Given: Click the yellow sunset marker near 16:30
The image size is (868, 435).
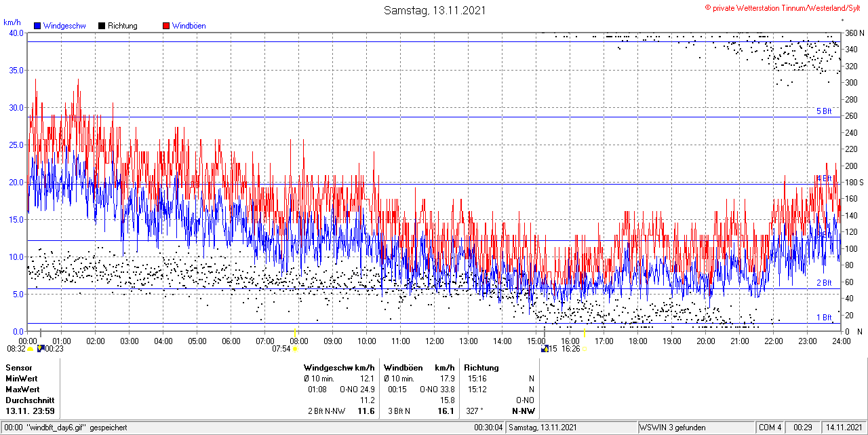Looking at the screenshot, I should [x=585, y=333].
